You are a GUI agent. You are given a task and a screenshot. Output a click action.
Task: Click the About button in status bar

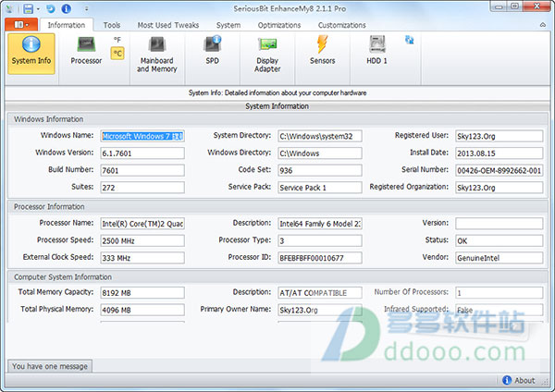(519, 380)
